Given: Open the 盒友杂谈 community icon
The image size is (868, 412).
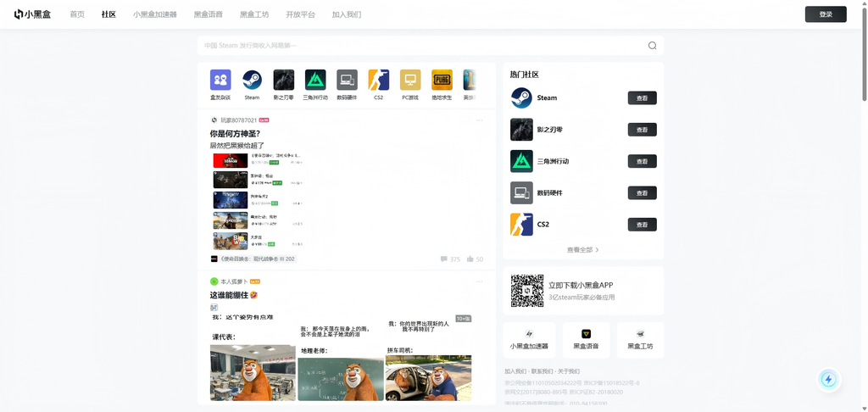Looking at the screenshot, I should coord(220,80).
